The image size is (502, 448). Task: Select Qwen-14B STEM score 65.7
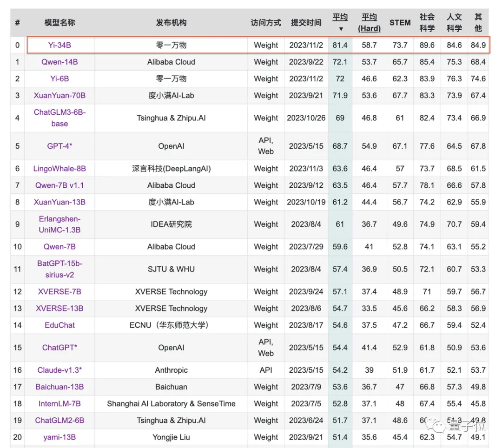pos(400,62)
